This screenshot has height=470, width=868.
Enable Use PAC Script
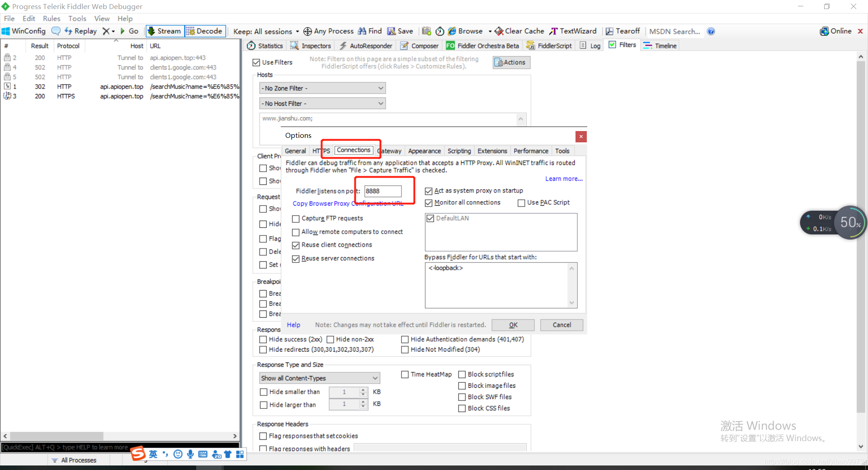521,203
